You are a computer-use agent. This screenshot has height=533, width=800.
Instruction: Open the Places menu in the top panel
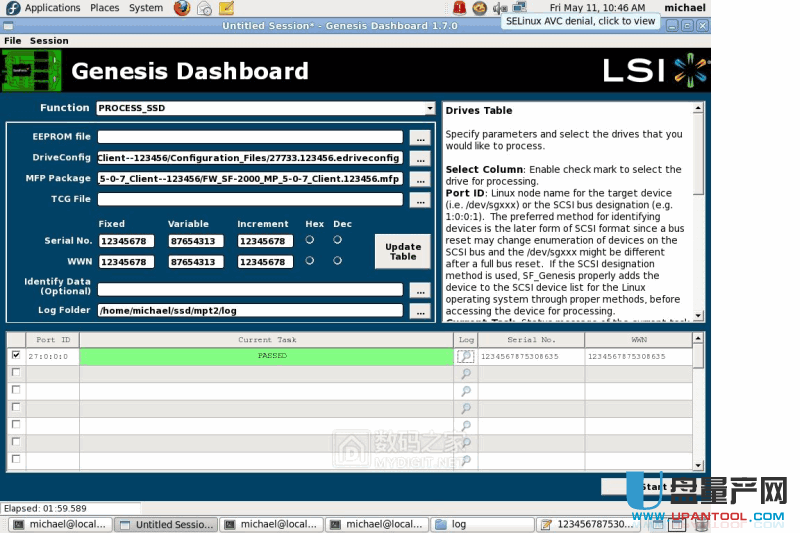(x=105, y=8)
